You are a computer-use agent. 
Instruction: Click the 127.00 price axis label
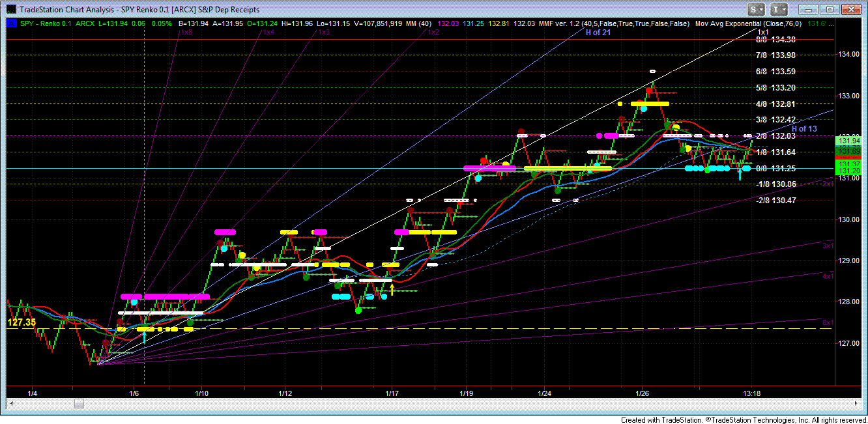coord(848,343)
